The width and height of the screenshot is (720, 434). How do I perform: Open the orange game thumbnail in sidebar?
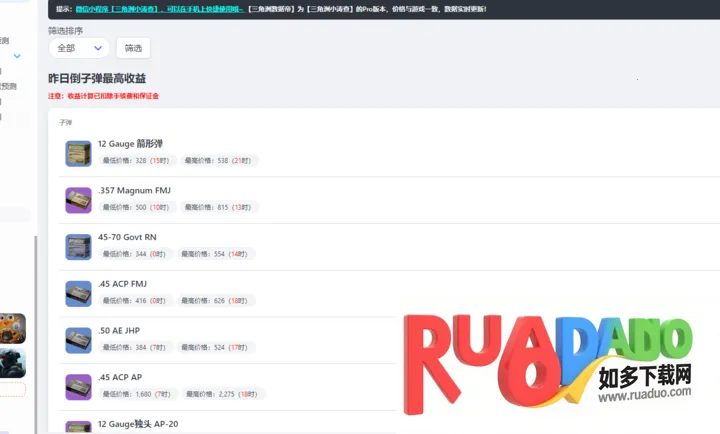[13, 328]
